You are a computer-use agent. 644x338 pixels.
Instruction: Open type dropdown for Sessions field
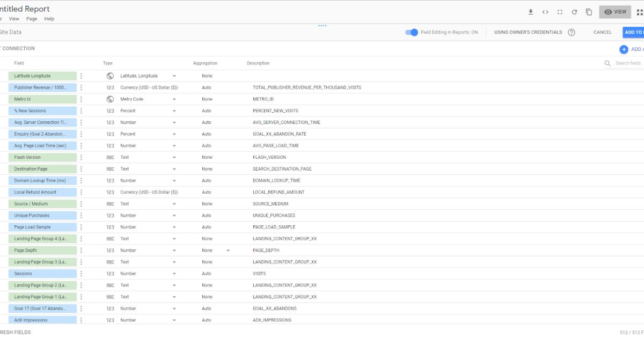click(x=174, y=274)
